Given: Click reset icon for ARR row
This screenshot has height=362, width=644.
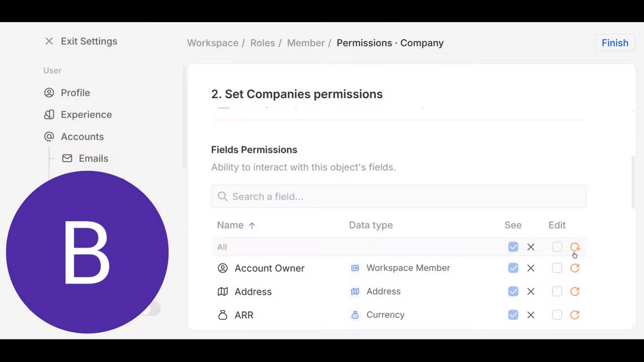Looking at the screenshot, I should (575, 315).
